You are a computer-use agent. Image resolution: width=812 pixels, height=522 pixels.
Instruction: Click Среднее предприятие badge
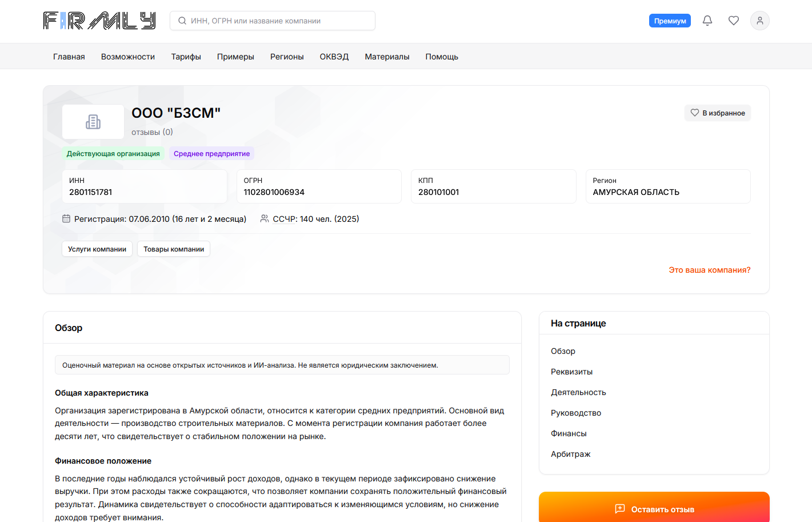click(x=211, y=153)
